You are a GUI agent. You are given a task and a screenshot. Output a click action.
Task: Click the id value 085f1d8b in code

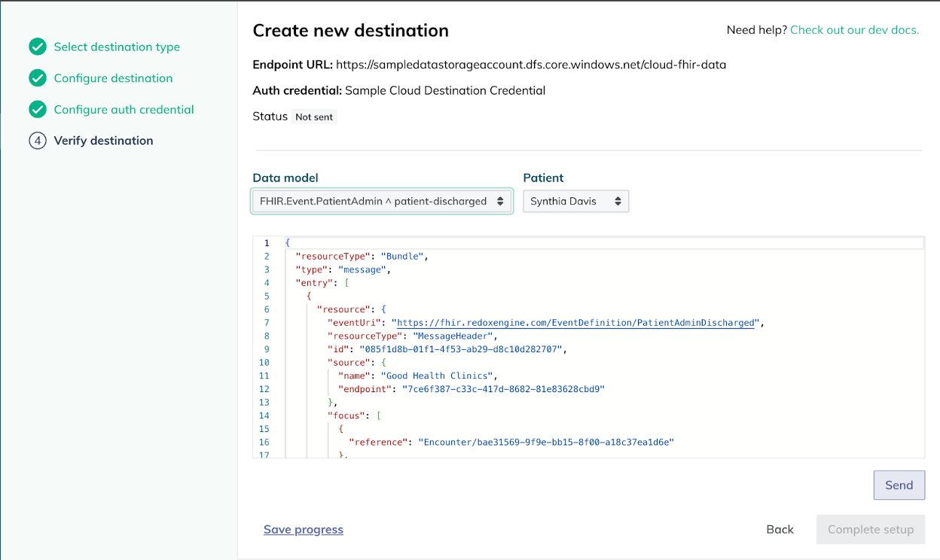pyautogui.click(x=462, y=349)
